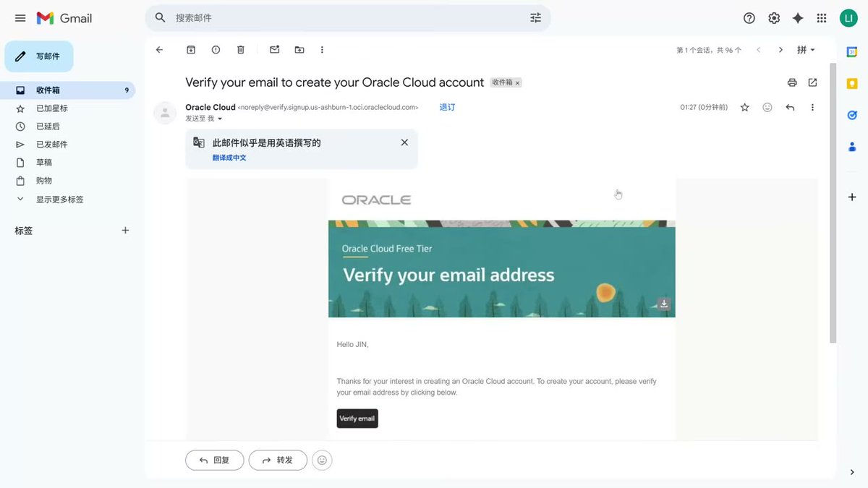Download the Oracle banner image
Screen dimensions: 868x488
(x=664, y=304)
